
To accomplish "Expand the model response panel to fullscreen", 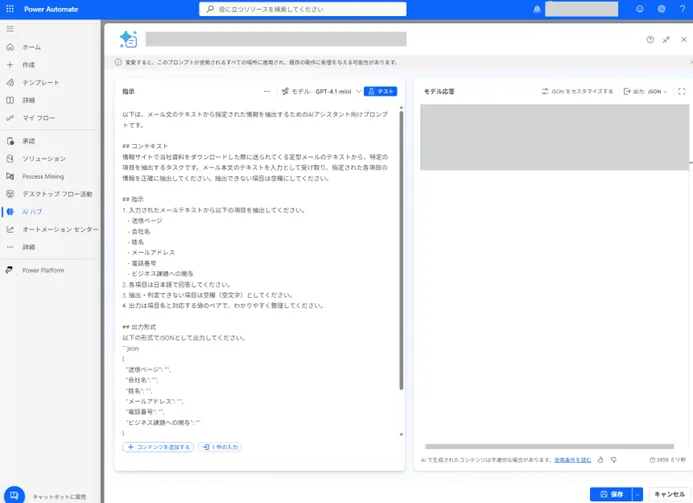I will pyautogui.click(x=682, y=91).
